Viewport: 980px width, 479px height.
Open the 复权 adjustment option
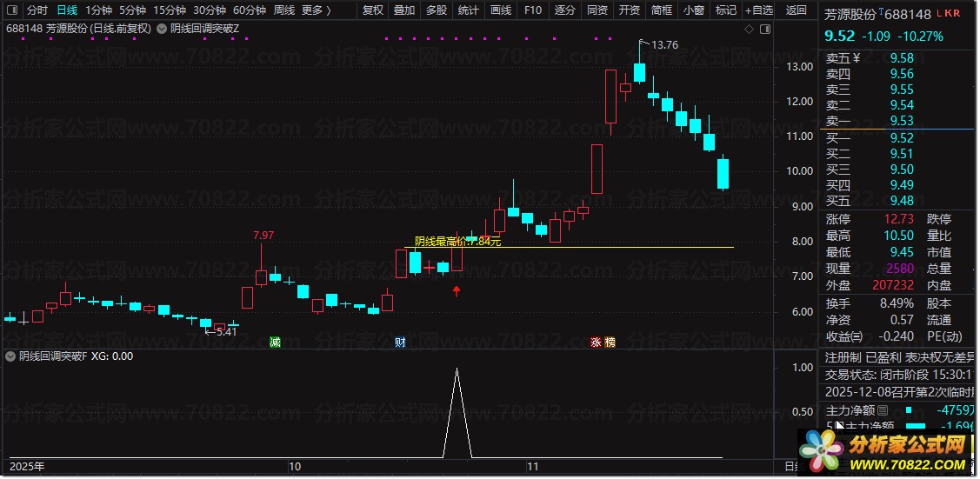[372, 10]
